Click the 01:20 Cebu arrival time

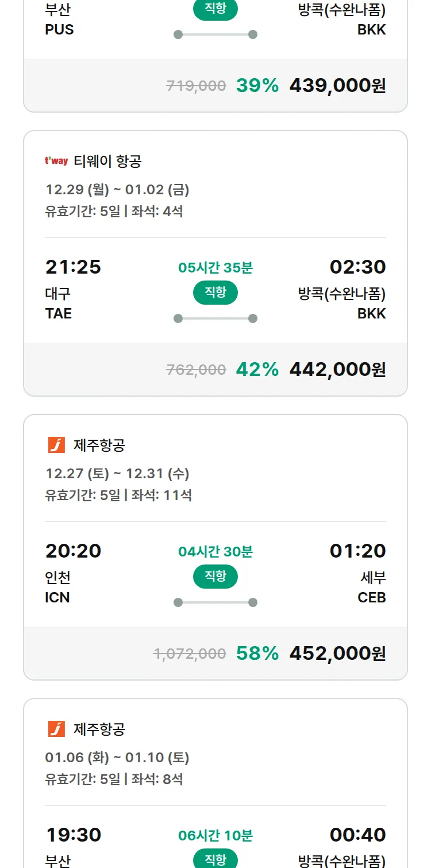click(357, 551)
